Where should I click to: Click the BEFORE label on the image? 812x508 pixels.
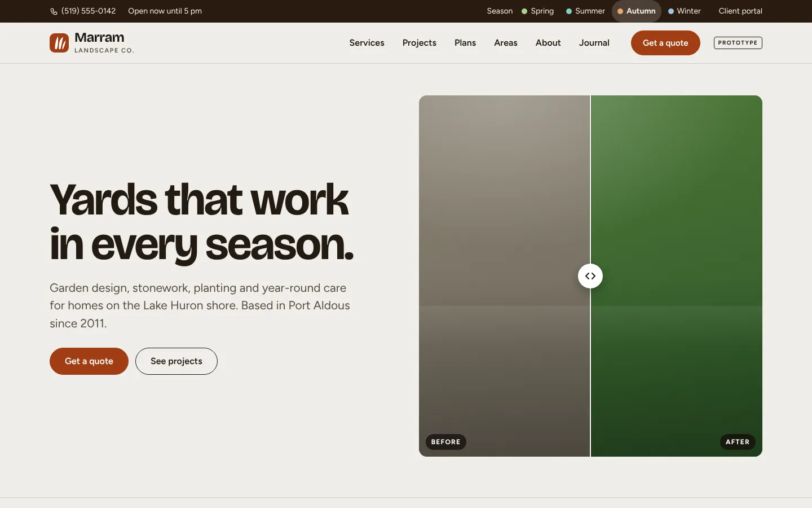pos(446,442)
